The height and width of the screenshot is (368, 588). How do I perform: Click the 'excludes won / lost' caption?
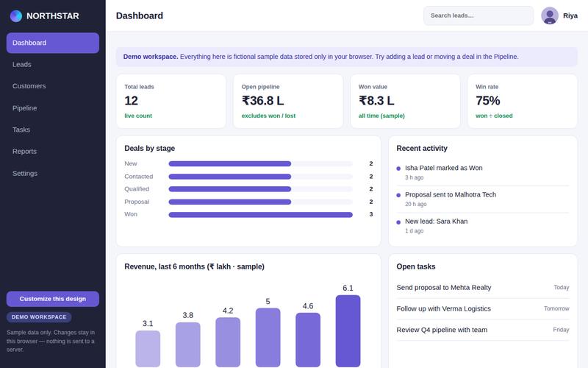[268, 116]
